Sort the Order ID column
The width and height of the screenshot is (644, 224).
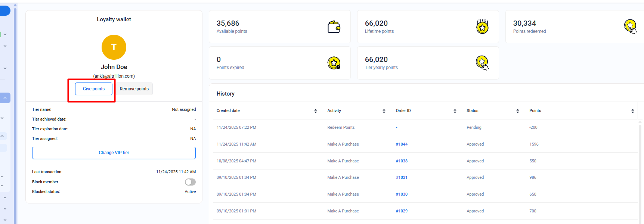click(x=455, y=111)
